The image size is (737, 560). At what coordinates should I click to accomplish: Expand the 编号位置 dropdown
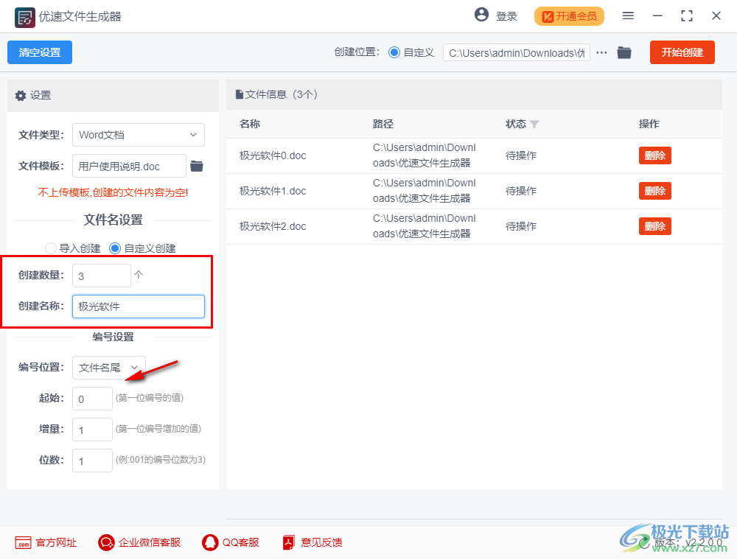108,367
